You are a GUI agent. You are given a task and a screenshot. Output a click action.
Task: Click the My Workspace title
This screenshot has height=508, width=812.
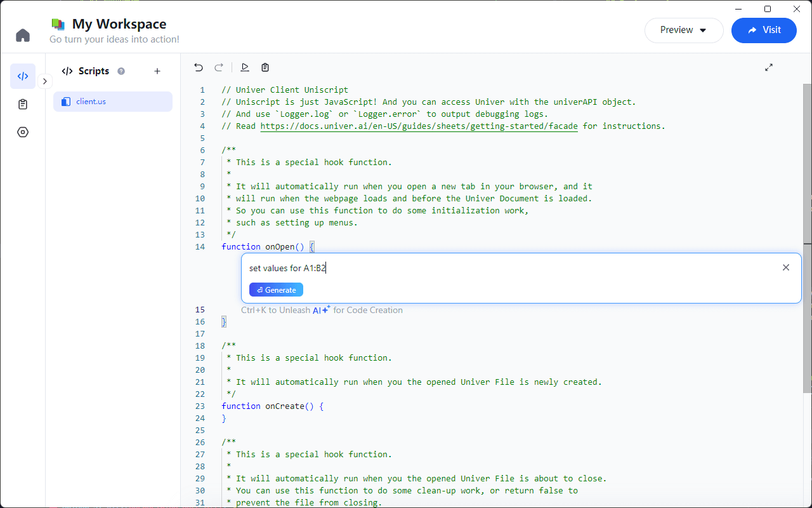coord(119,24)
